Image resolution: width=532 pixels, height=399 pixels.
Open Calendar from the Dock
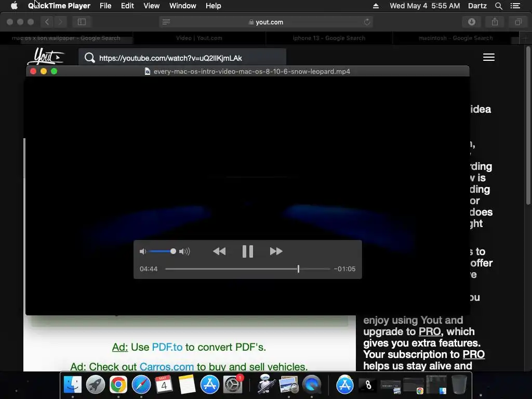[x=164, y=385]
